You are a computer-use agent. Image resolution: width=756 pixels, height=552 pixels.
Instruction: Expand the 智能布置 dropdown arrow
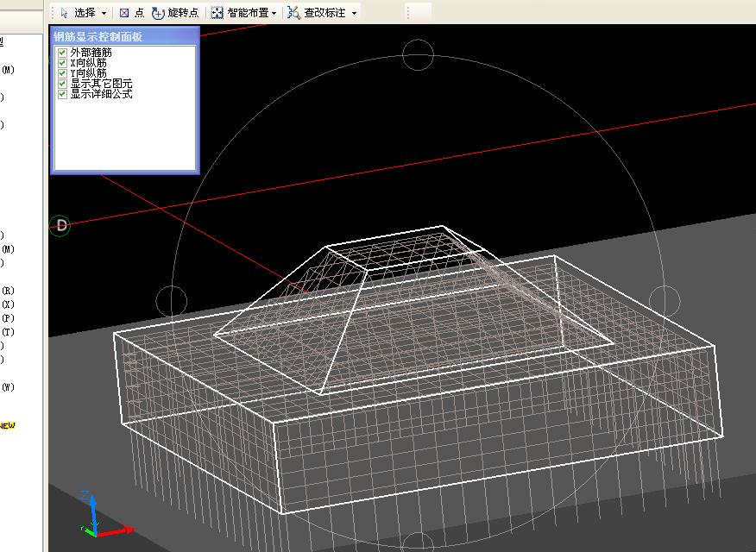(274, 14)
